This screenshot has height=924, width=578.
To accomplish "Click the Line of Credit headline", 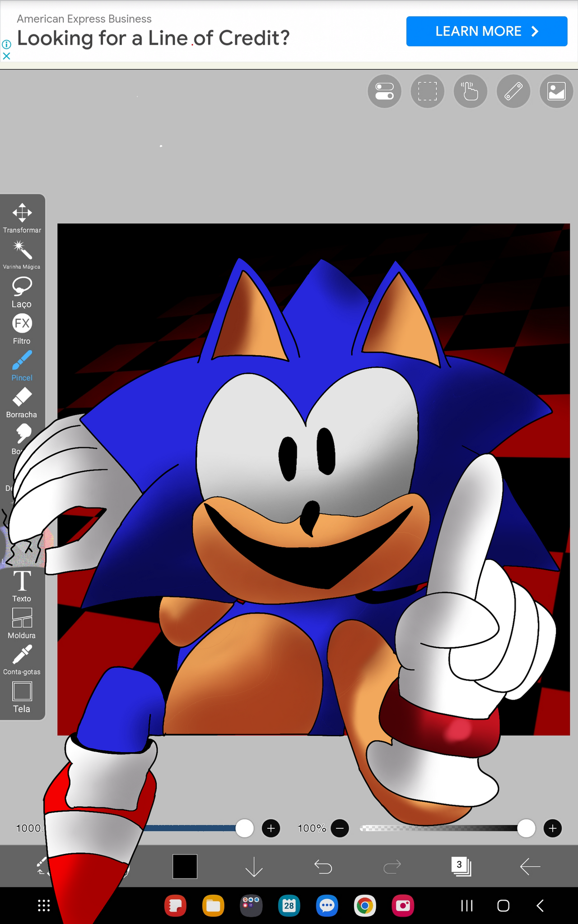I will point(154,38).
